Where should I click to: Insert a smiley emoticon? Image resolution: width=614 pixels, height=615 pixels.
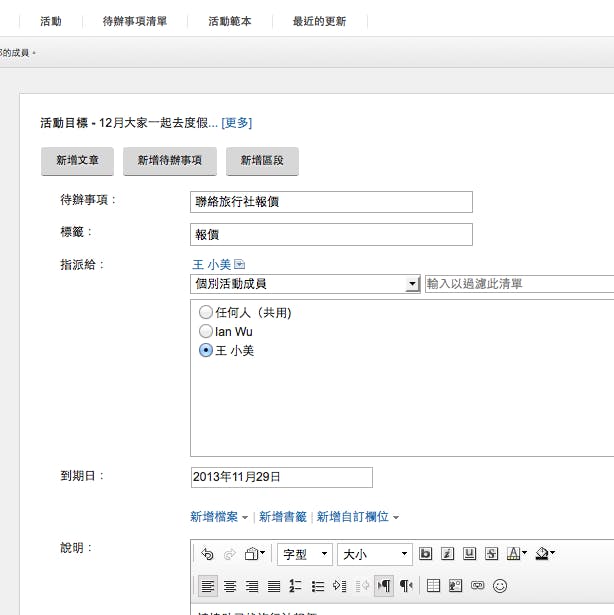tap(500, 586)
